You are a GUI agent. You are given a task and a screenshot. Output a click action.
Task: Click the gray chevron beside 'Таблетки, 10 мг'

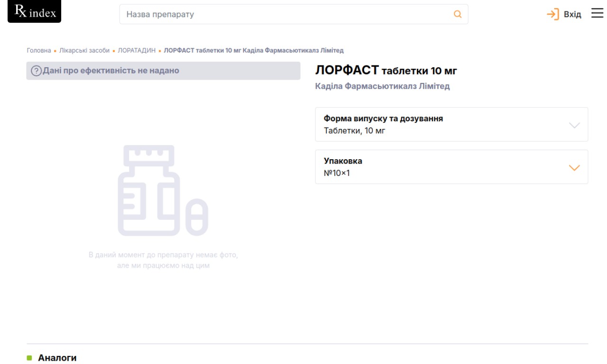tap(574, 125)
